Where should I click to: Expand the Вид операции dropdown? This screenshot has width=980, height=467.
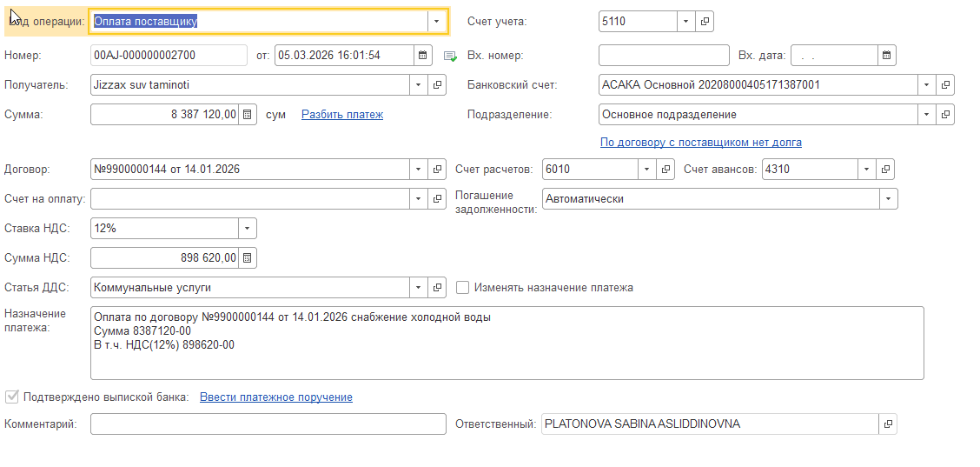point(435,21)
